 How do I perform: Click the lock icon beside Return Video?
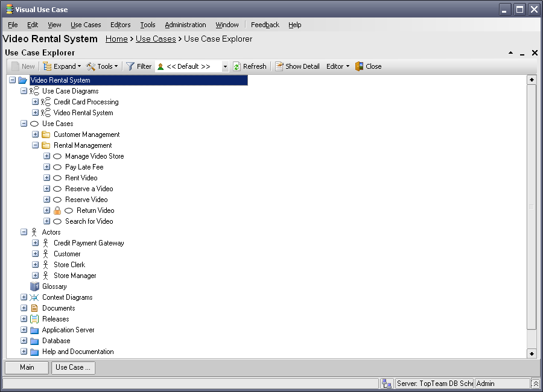[57, 210]
